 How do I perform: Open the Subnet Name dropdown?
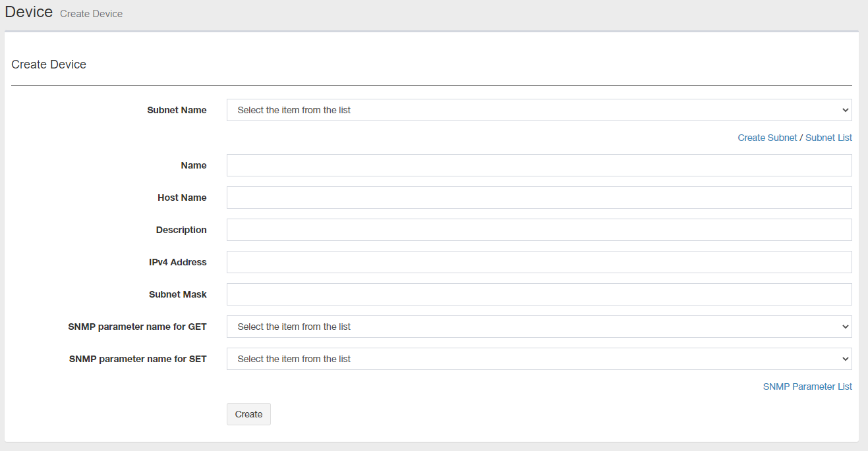(x=538, y=110)
